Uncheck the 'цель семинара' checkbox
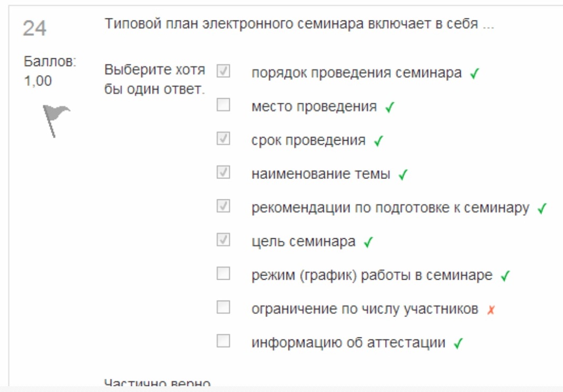563x392 pixels. pyautogui.click(x=224, y=240)
